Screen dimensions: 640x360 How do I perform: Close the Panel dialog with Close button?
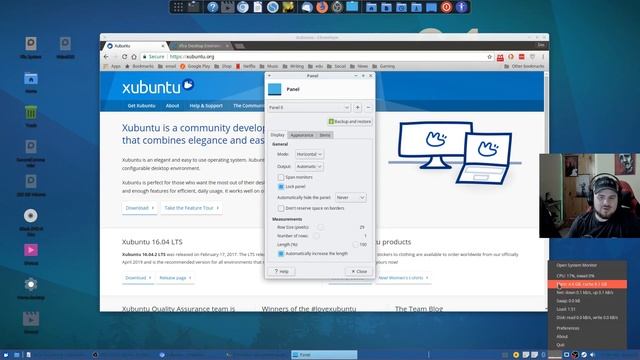pyautogui.click(x=359, y=271)
